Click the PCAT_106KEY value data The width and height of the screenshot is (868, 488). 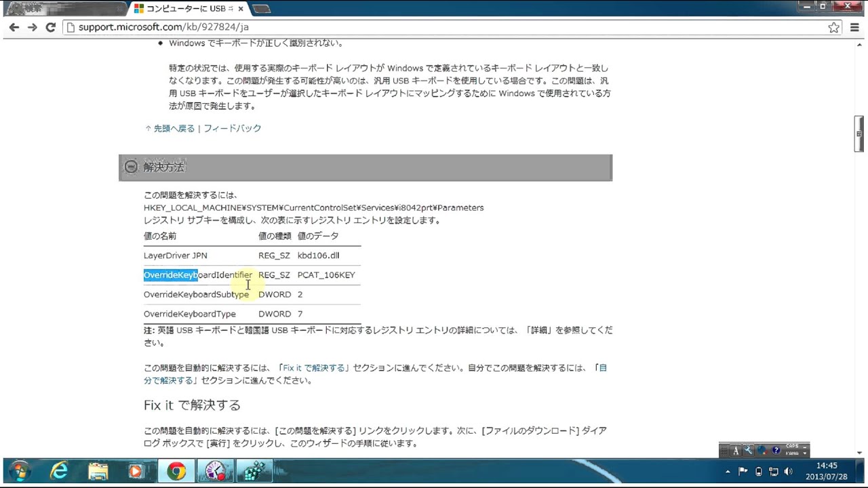326,275
